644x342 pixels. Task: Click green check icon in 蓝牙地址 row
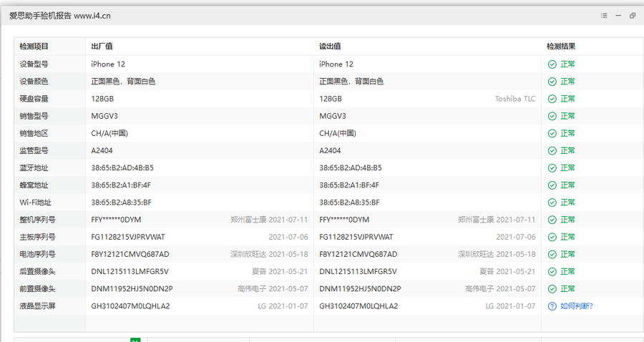click(x=552, y=167)
